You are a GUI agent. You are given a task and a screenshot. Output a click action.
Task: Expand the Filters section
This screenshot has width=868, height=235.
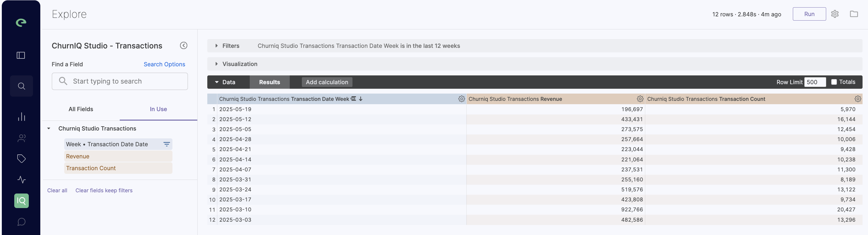[217, 46]
